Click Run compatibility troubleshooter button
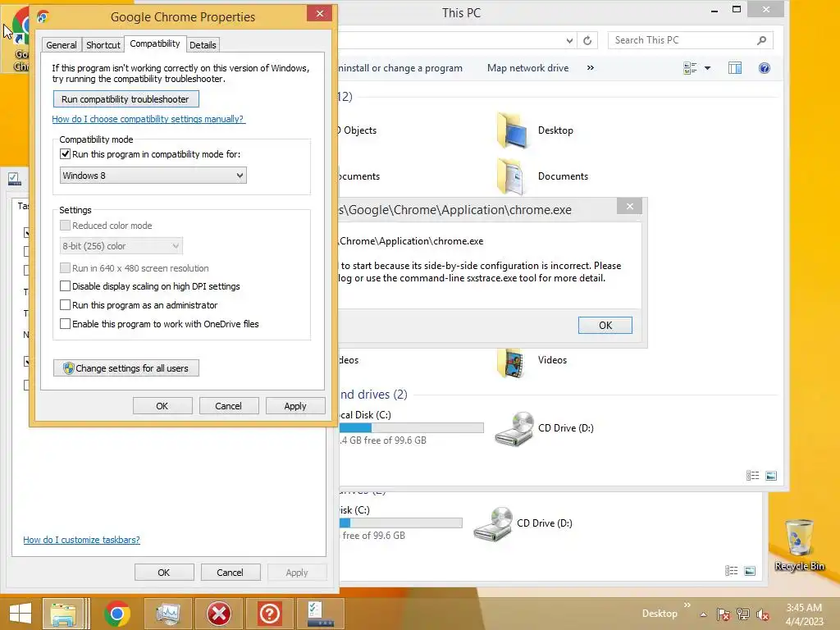840x630 pixels. (x=126, y=99)
